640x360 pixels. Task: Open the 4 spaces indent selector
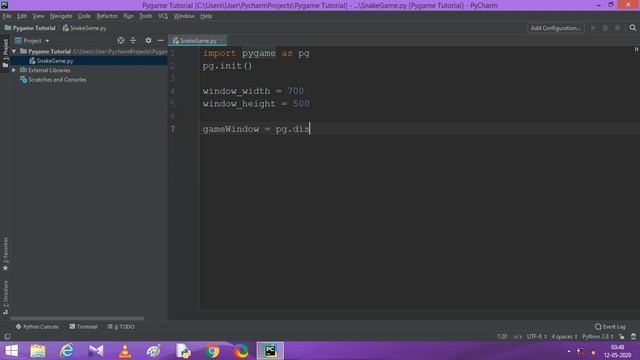click(564, 337)
